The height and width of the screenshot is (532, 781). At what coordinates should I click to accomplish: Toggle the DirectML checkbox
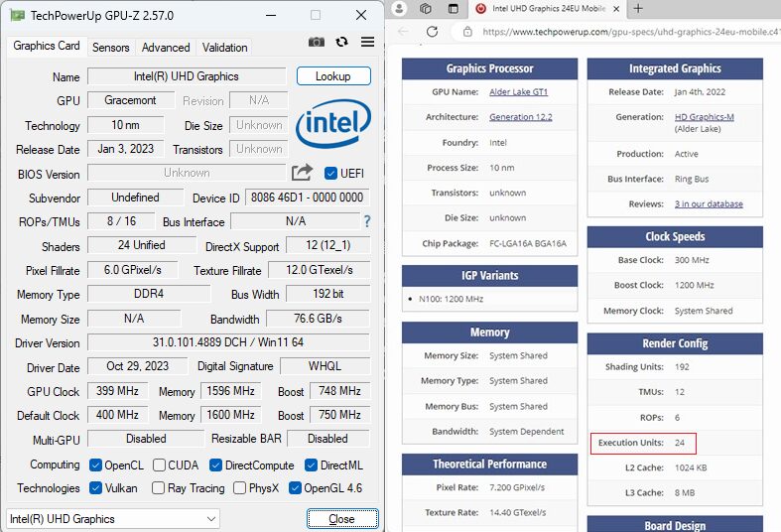click(311, 465)
